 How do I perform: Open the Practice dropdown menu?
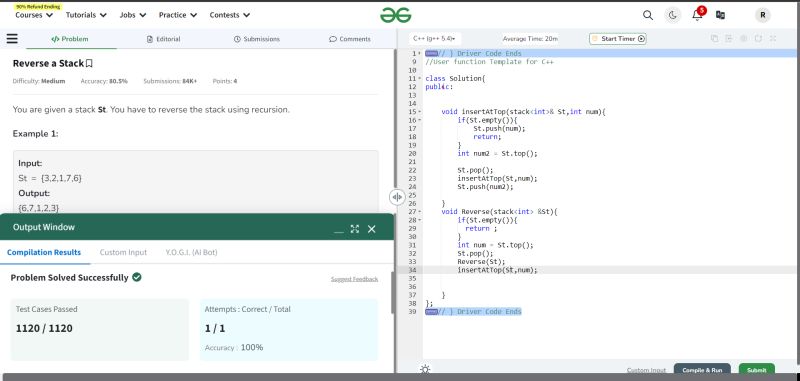pos(178,15)
